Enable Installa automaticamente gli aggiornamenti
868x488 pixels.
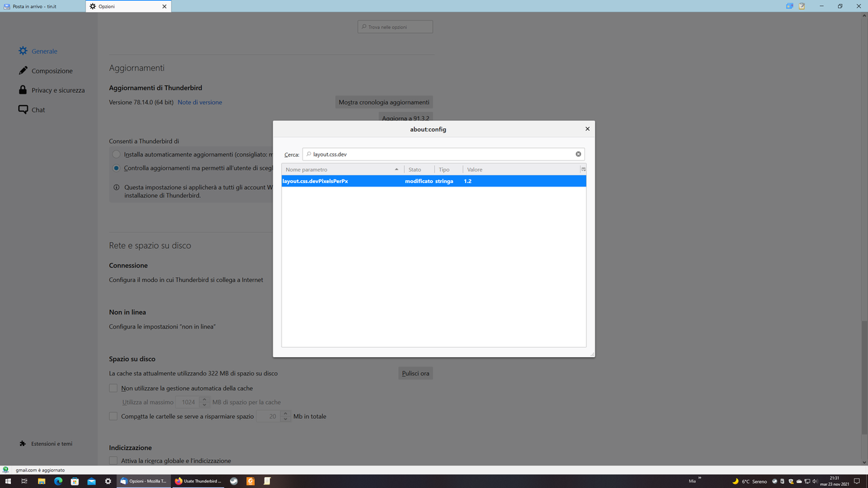coord(115,154)
